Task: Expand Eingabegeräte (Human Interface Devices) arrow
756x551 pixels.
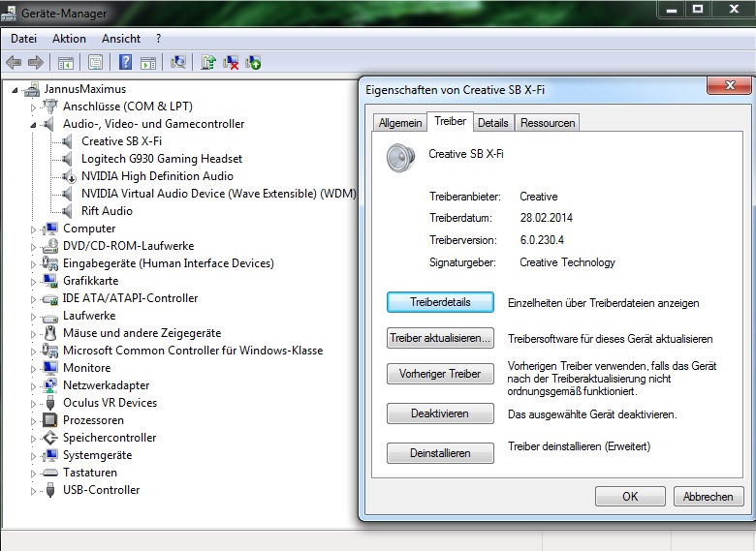Action: 33,264
